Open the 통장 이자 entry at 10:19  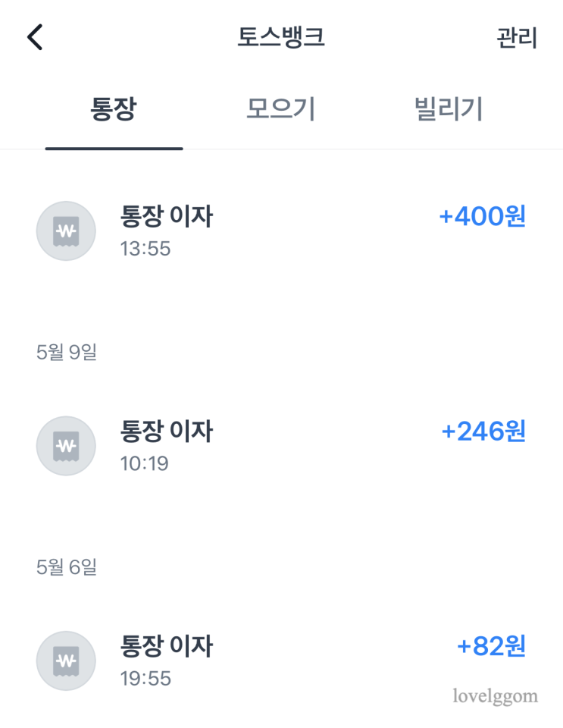167,431
